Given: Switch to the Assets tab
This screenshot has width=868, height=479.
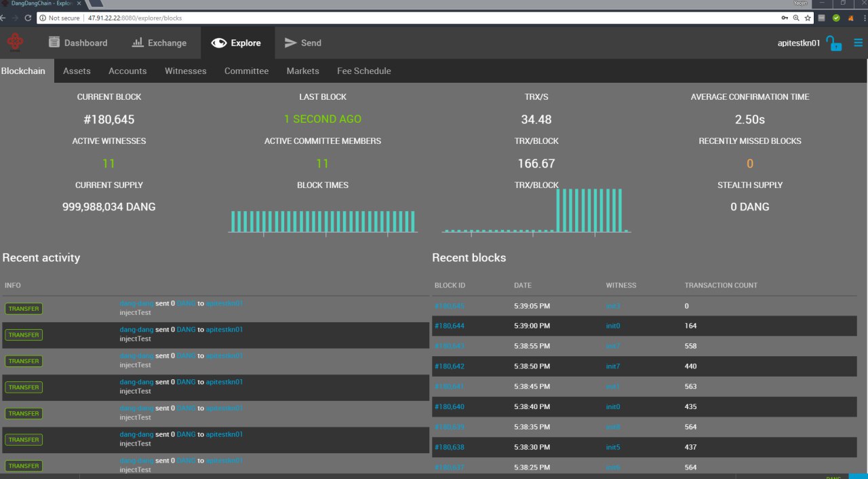Looking at the screenshot, I should (x=77, y=71).
